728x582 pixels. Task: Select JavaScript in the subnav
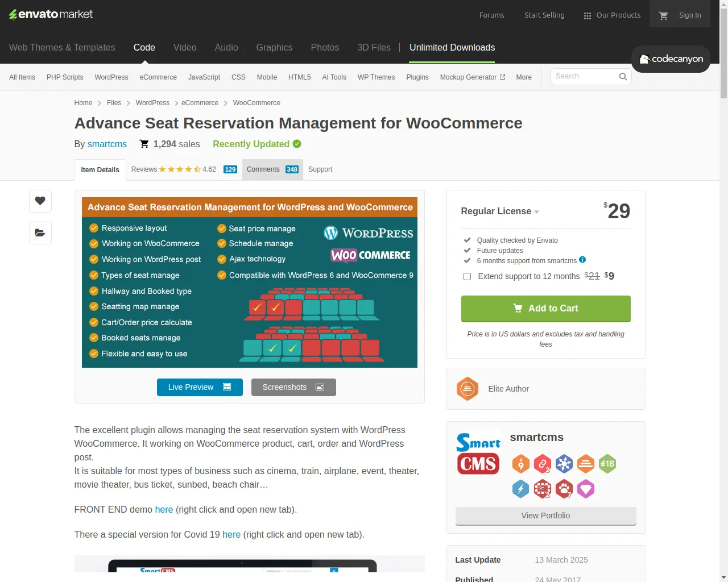(204, 77)
